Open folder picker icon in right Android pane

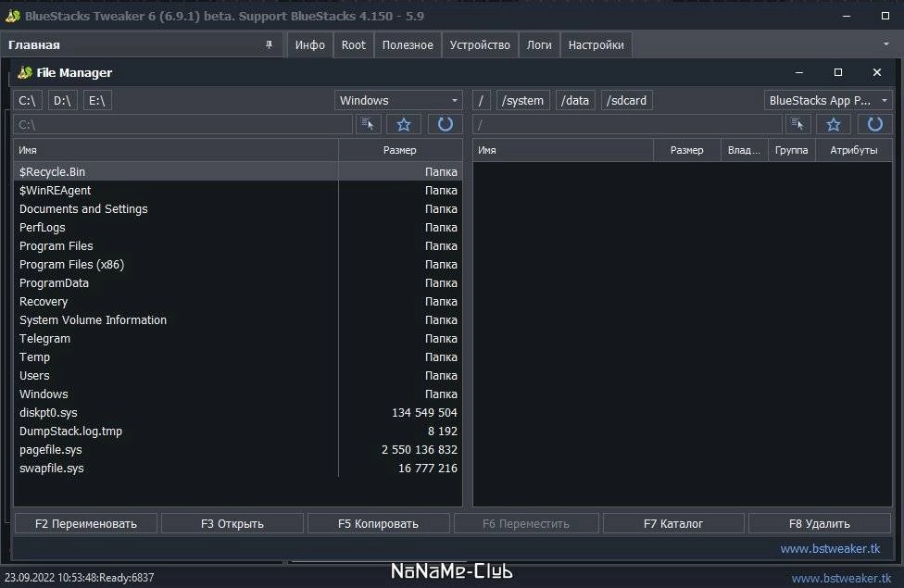click(797, 124)
